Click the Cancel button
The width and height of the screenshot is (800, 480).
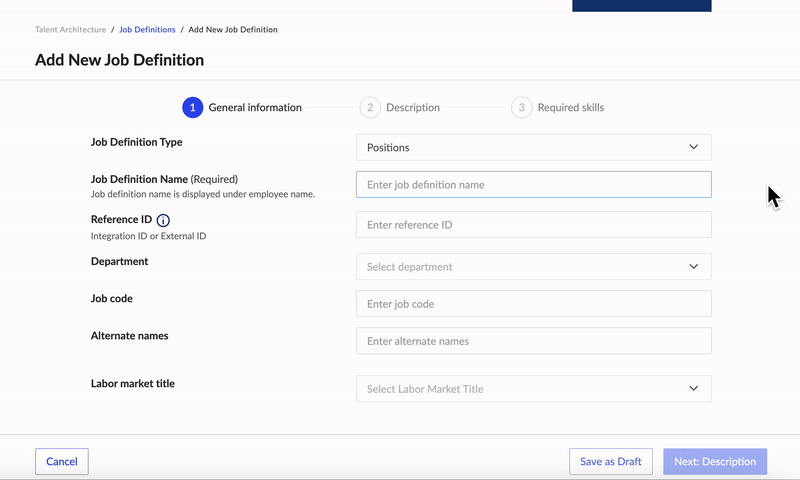click(62, 462)
